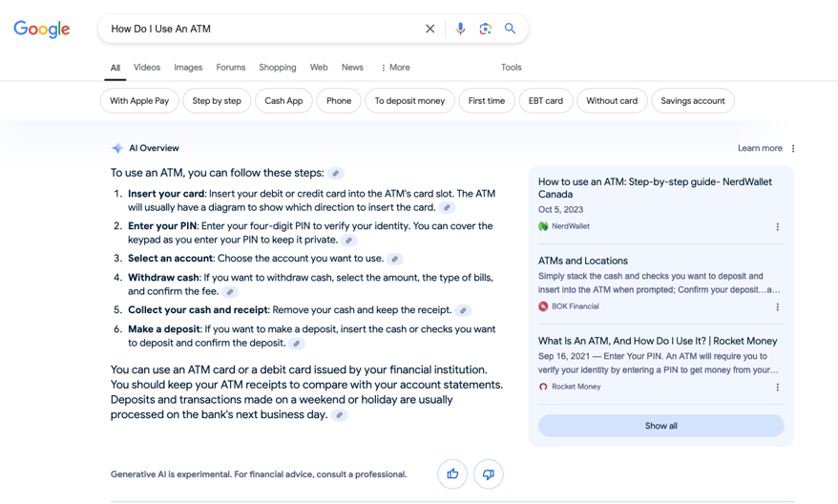Click the Show all sources button
Screen dimensions: 838x504
tap(661, 426)
